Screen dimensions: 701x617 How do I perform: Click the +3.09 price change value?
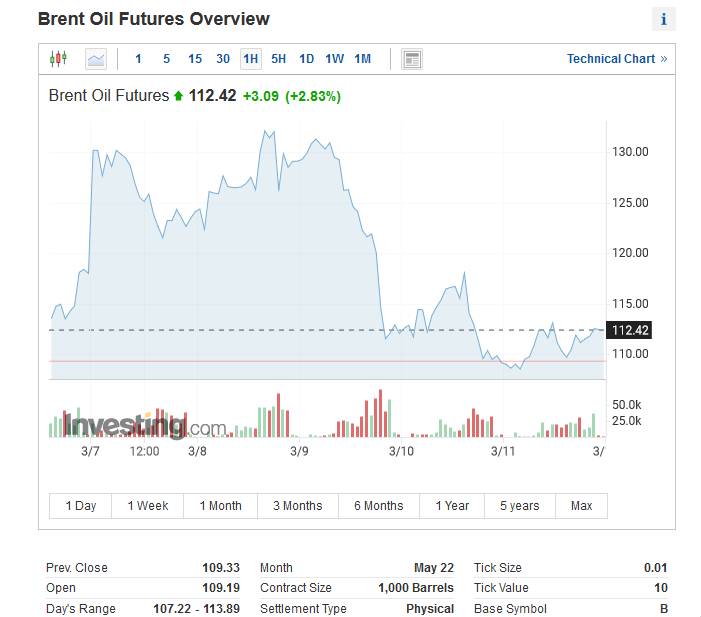[261, 96]
